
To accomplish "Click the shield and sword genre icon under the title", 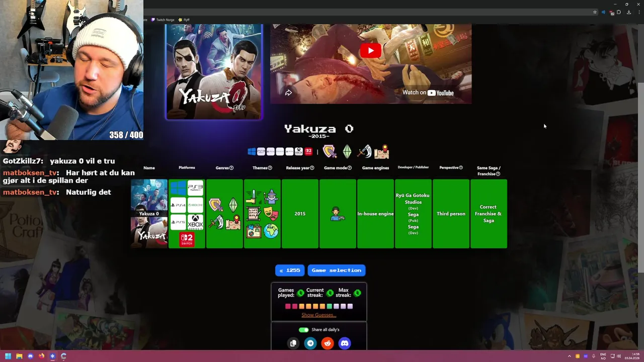I will pos(329,151).
